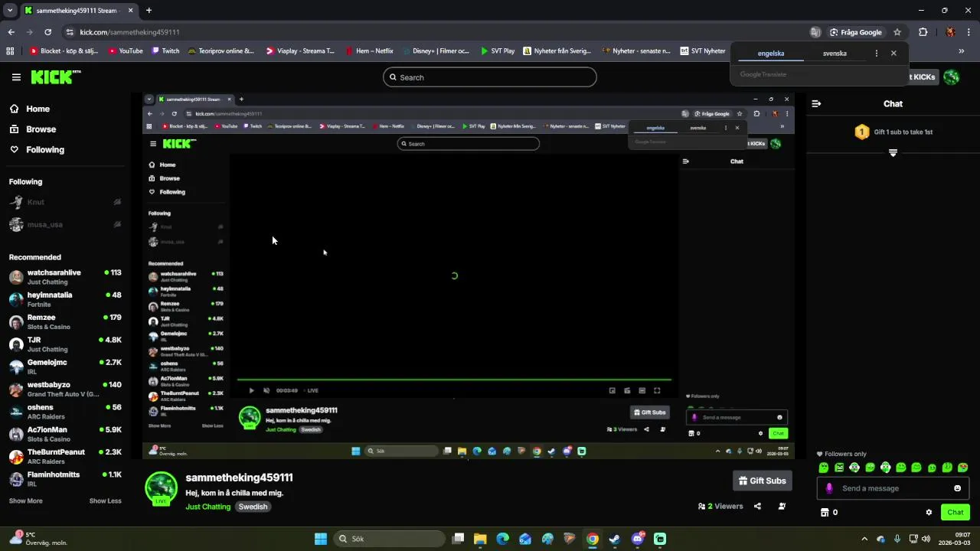The image size is (980, 551).
Task: Click the Send a message input
Action: (x=893, y=488)
